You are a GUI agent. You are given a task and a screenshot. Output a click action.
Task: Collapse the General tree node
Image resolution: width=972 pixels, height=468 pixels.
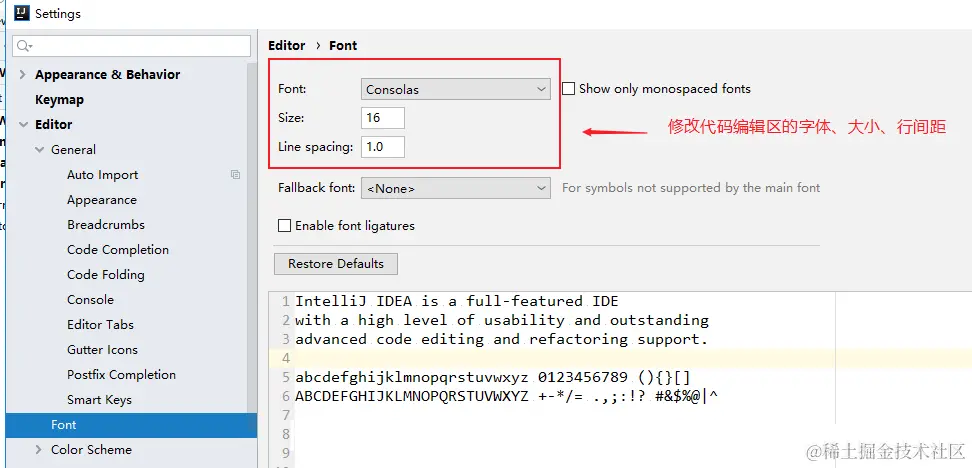[40, 150]
